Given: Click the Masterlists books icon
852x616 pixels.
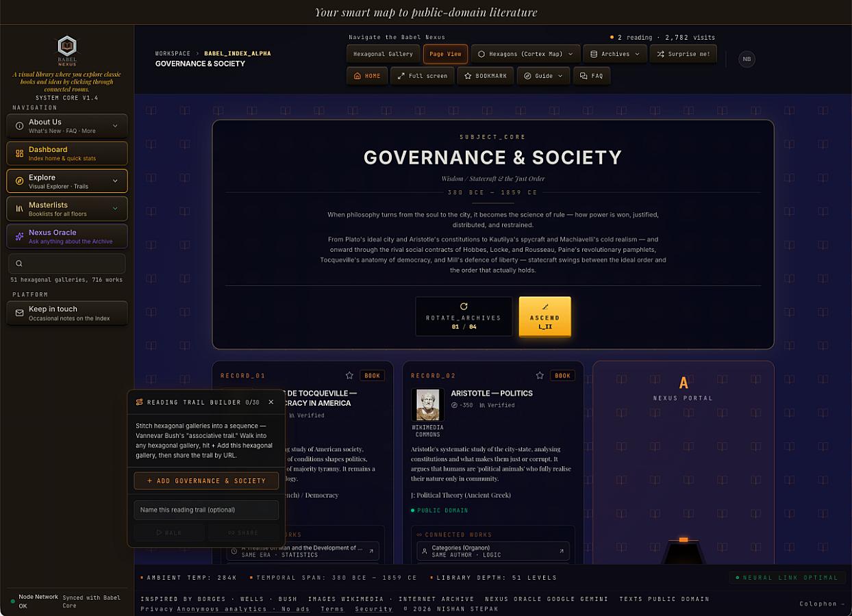Looking at the screenshot, I should (19, 209).
